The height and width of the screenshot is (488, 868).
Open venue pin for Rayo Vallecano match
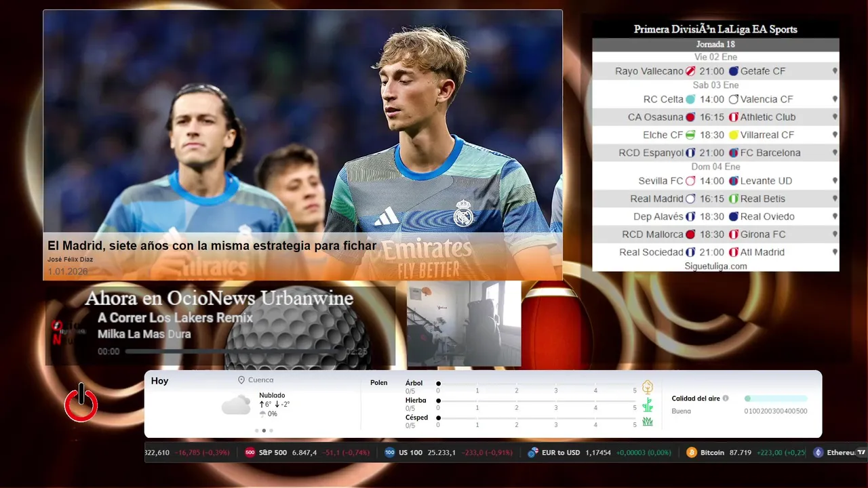coord(835,71)
